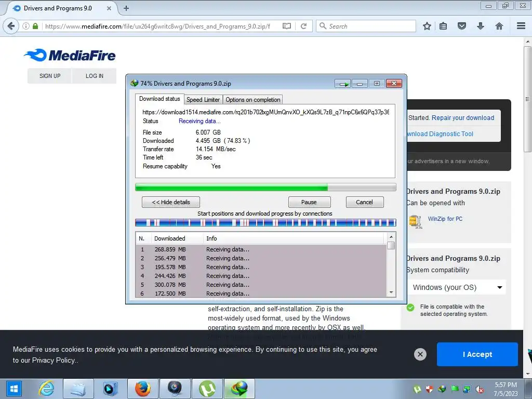Click the red shield tray icon
The image size is (532, 399).
pos(430,389)
